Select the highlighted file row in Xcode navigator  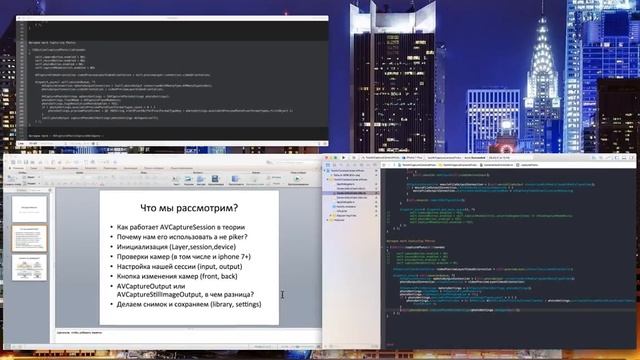(x=351, y=193)
